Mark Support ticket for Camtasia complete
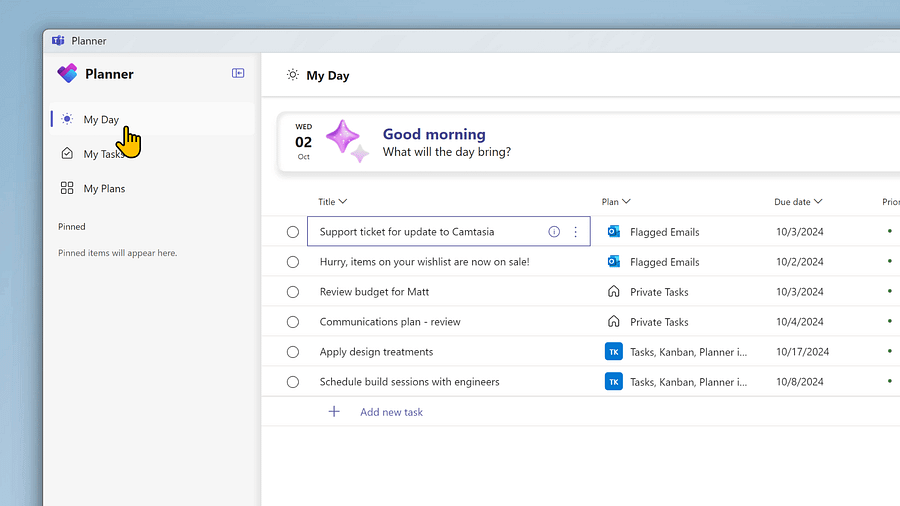900x506 pixels. click(293, 232)
